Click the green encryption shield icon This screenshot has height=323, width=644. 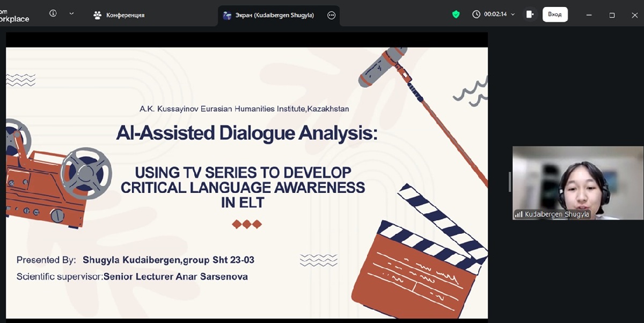pyautogui.click(x=456, y=15)
